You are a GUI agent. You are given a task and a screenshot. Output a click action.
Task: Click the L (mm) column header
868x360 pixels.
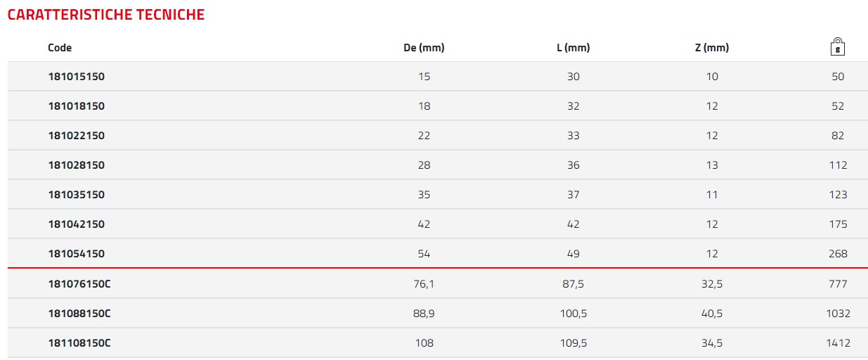(x=573, y=48)
